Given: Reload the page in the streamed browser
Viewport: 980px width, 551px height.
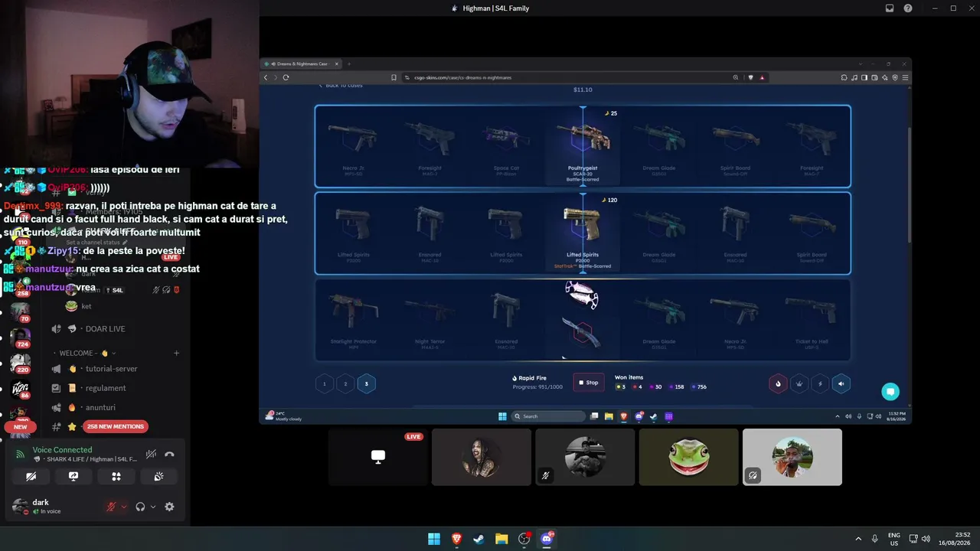Looking at the screenshot, I should point(286,77).
